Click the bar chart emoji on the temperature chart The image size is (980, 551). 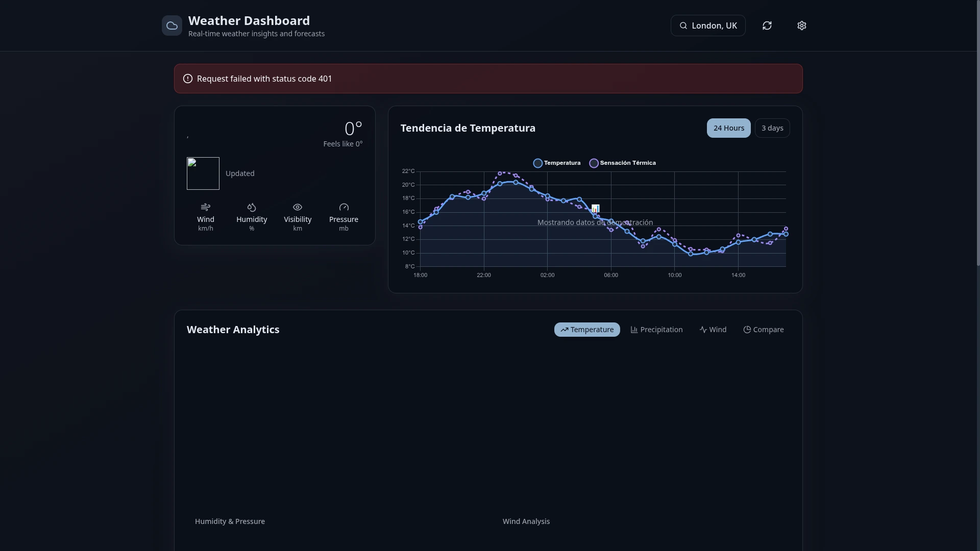pyautogui.click(x=595, y=209)
